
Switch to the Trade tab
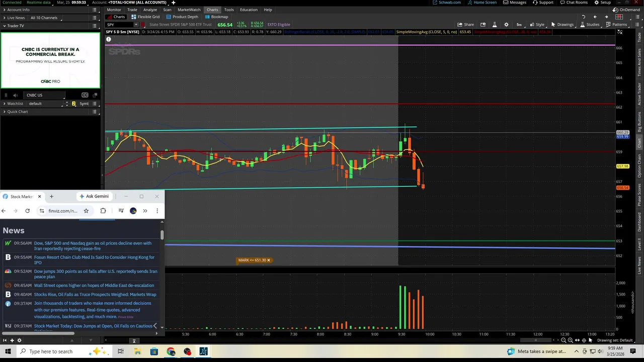(x=132, y=10)
